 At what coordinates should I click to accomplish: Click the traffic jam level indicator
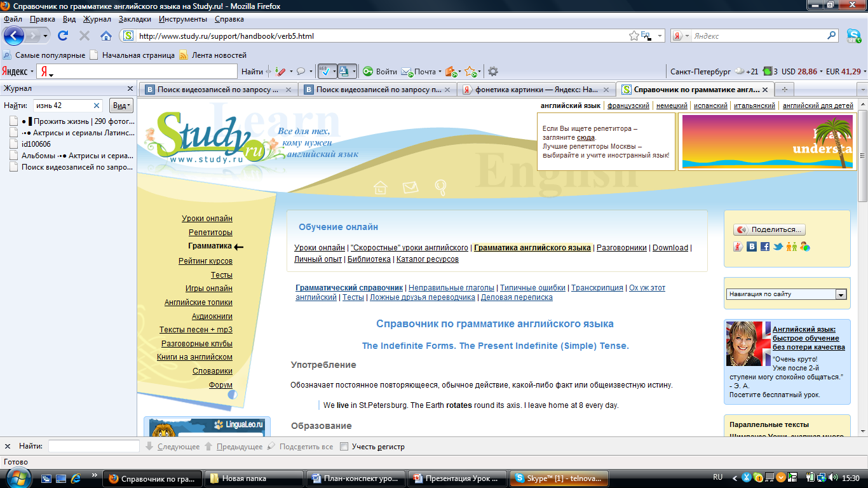[770, 72]
